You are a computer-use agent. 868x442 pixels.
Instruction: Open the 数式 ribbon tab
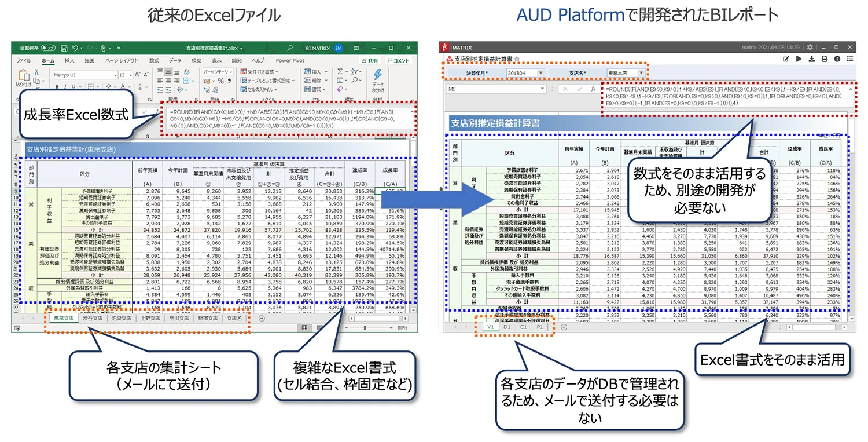[154, 60]
